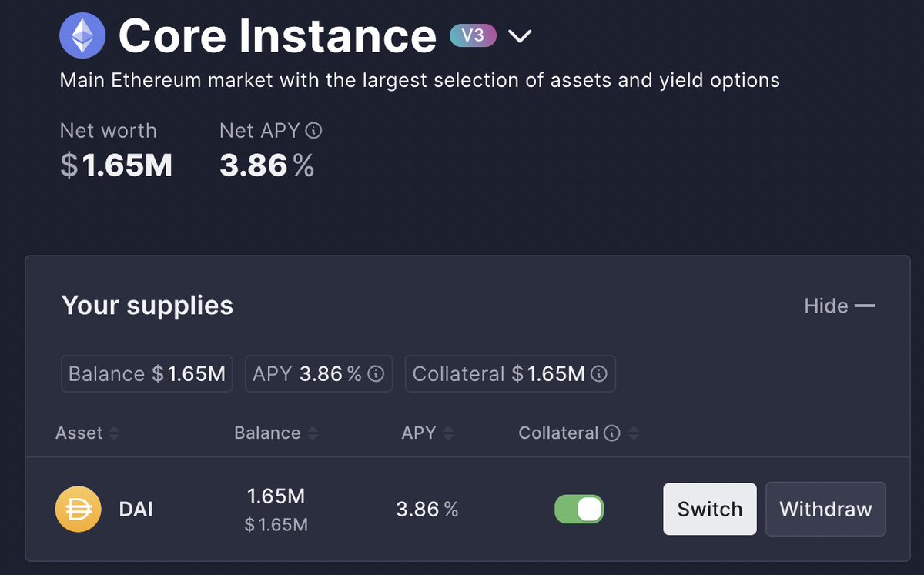Click the Balance $1.65M summary chip
This screenshot has height=575, width=924.
pyautogui.click(x=146, y=373)
